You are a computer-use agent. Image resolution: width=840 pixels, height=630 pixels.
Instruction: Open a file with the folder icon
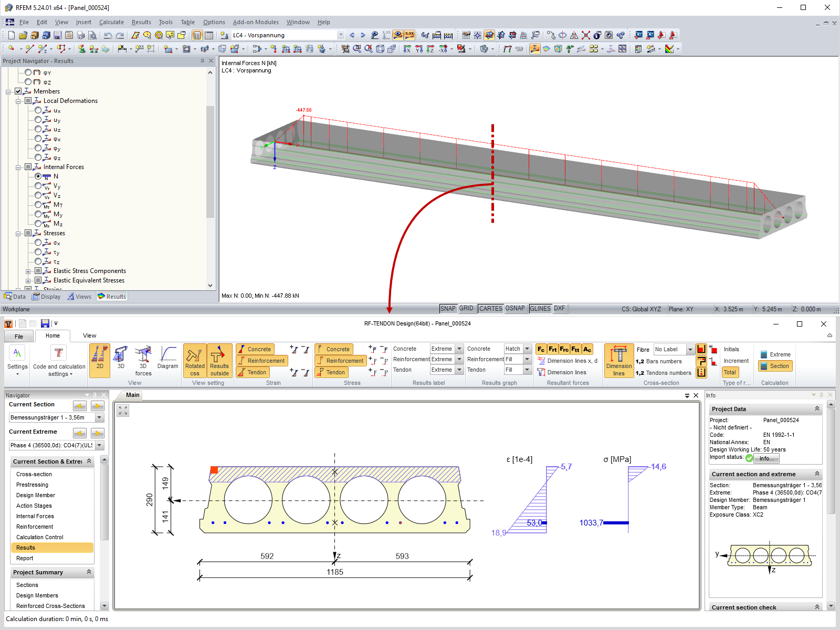(x=23, y=35)
